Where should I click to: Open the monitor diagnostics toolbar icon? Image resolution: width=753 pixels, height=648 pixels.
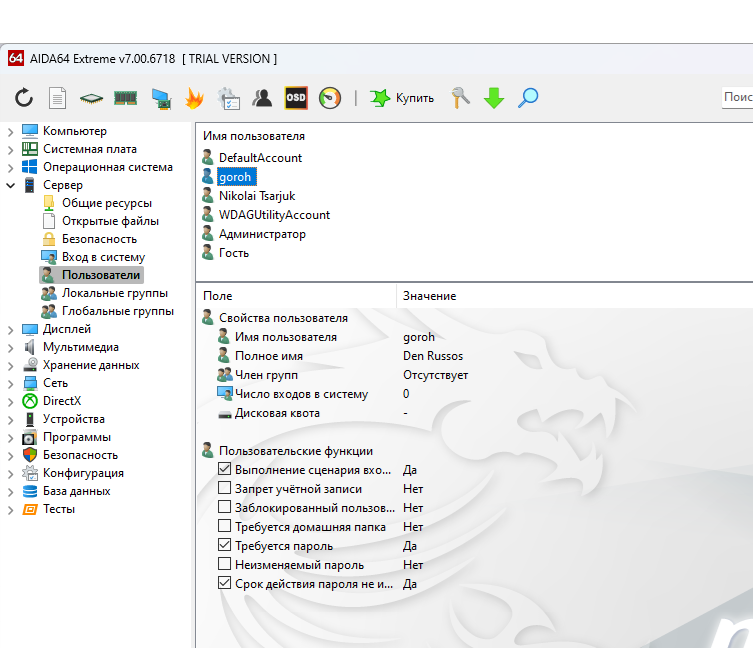coord(161,99)
